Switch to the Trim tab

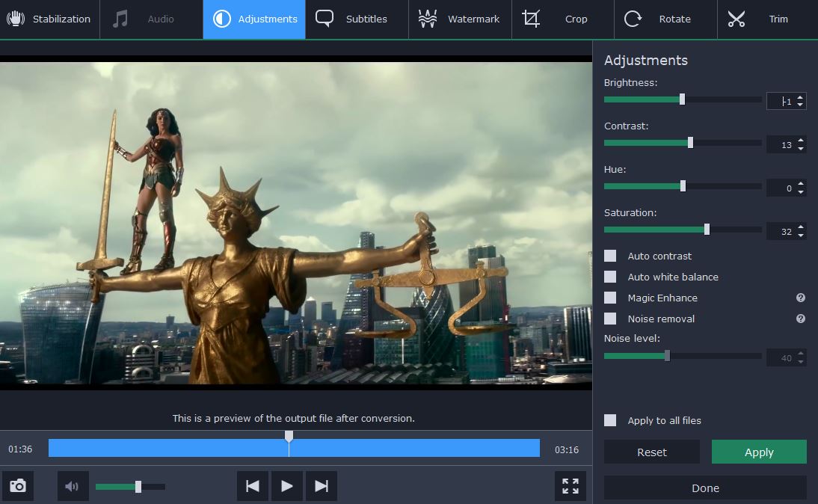(x=768, y=19)
